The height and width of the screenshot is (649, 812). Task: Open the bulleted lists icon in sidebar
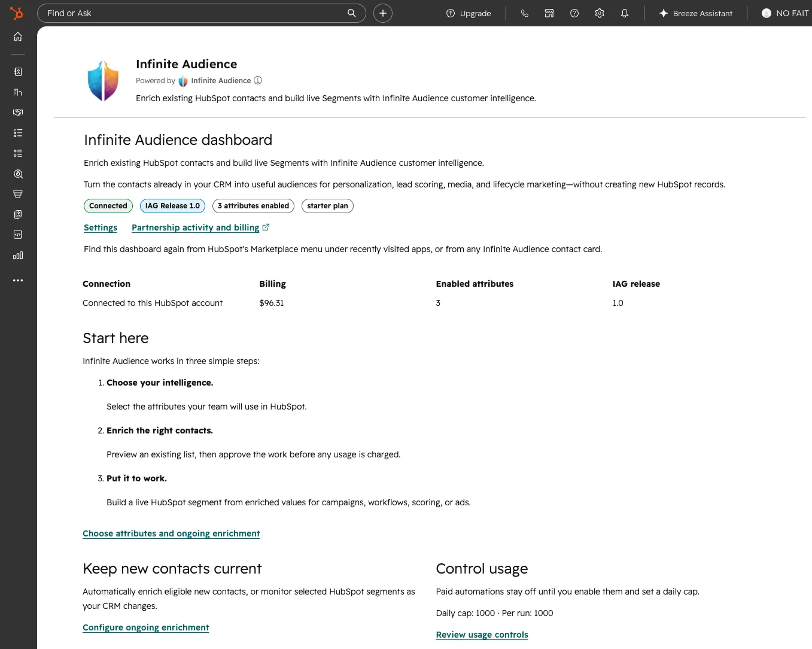coord(18,153)
